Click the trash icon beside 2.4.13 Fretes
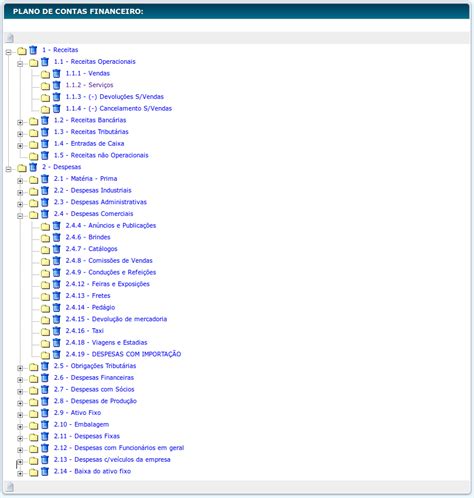The height and width of the screenshot is (498, 474). pyautogui.click(x=57, y=296)
